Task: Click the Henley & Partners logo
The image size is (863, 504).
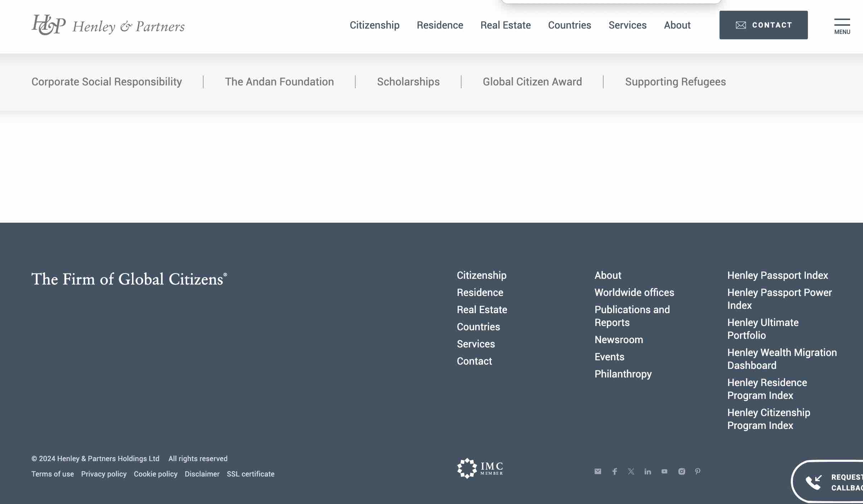Action: [x=108, y=25]
